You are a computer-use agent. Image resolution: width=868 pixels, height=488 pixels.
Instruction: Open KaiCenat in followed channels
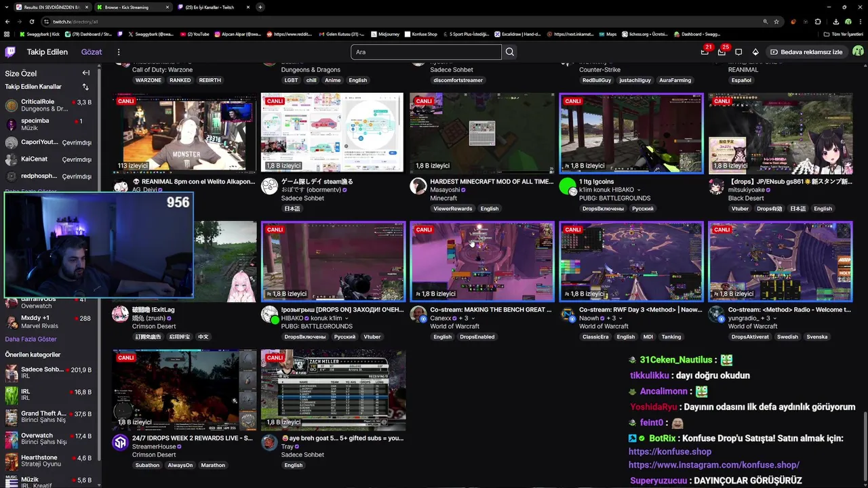pyautogui.click(x=47, y=159)
